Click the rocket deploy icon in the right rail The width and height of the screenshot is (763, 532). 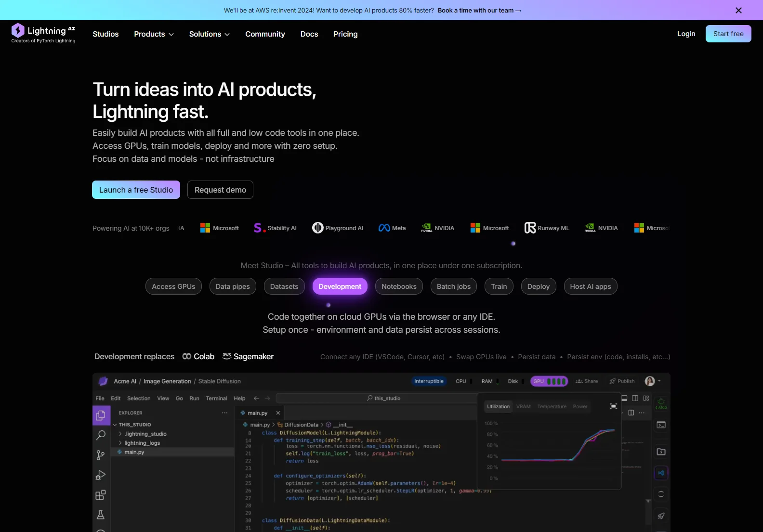pyautogui.click(x=661, y=516)
